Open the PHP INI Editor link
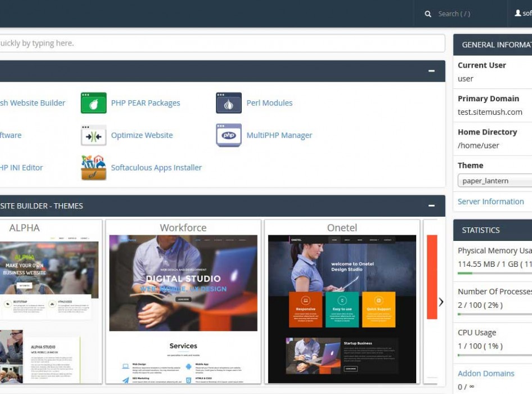Screen dimensions: 532x394 pyautogui.click(x=21, y=168)
